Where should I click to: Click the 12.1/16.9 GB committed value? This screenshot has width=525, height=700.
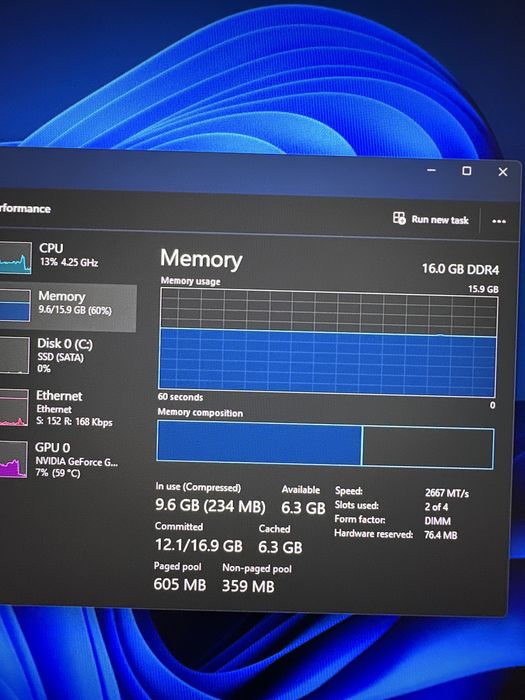pos(199,545)
